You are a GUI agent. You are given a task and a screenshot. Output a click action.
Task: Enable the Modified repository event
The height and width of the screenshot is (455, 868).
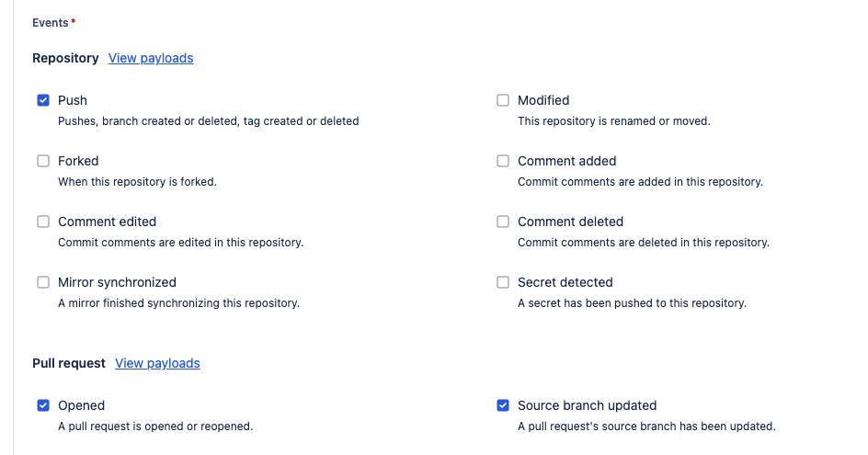tap(503, 100)
